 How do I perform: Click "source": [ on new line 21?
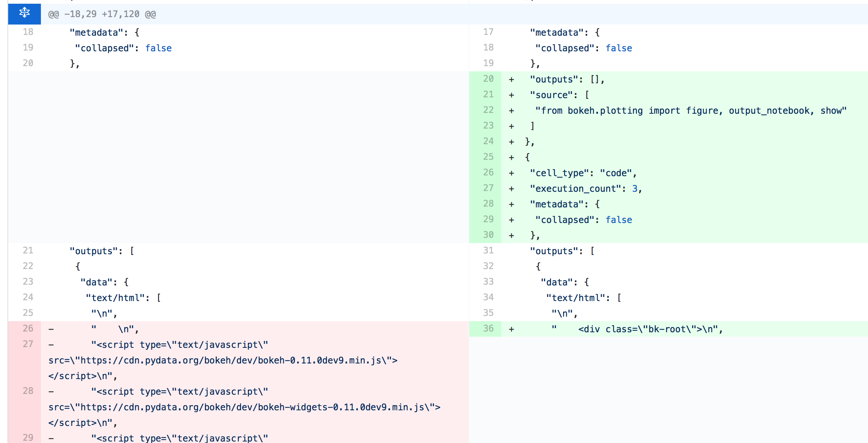click(559, 95)
